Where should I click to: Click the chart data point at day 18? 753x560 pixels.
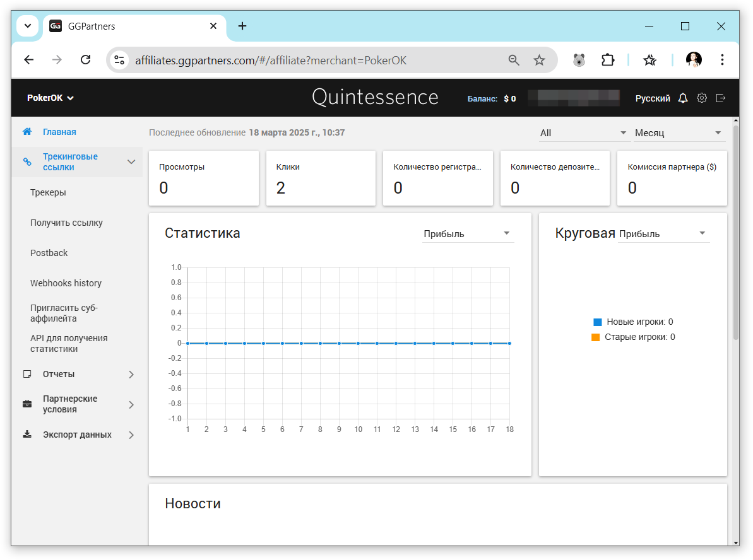[x=509, y=343]
